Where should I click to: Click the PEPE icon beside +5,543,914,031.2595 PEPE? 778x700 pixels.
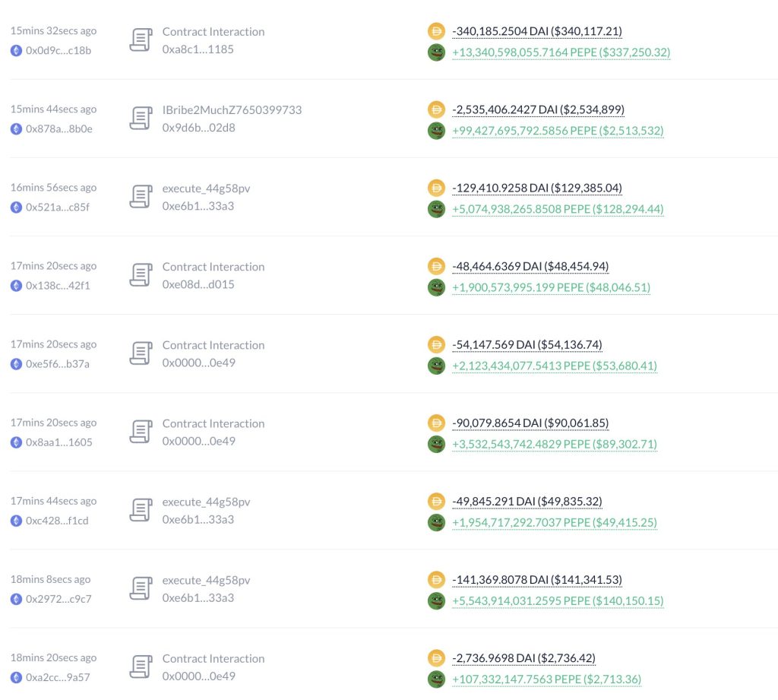pos(436,601)
